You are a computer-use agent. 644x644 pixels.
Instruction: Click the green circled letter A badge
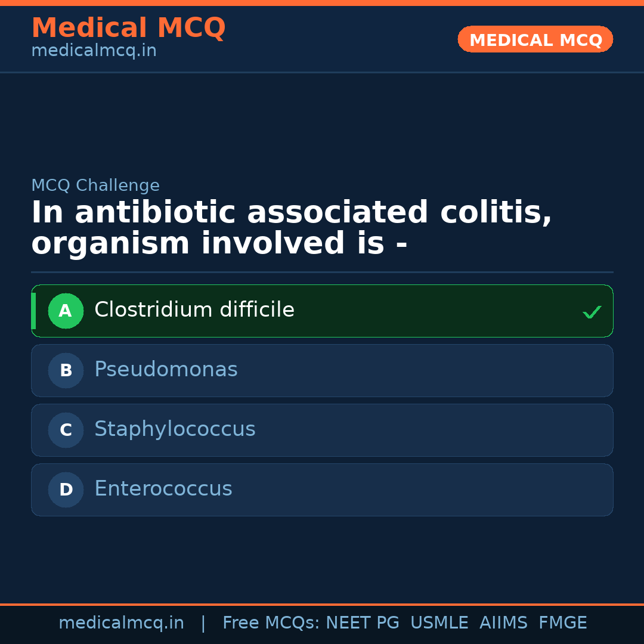[66, 311]
